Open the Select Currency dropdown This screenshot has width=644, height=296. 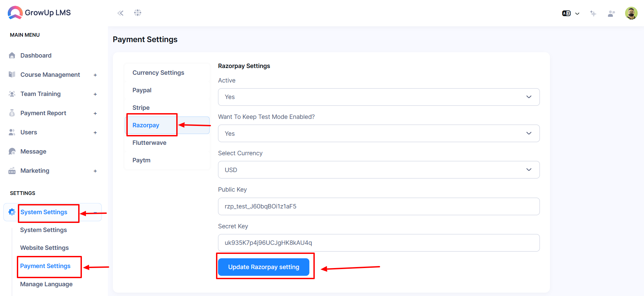coord(379,170)
